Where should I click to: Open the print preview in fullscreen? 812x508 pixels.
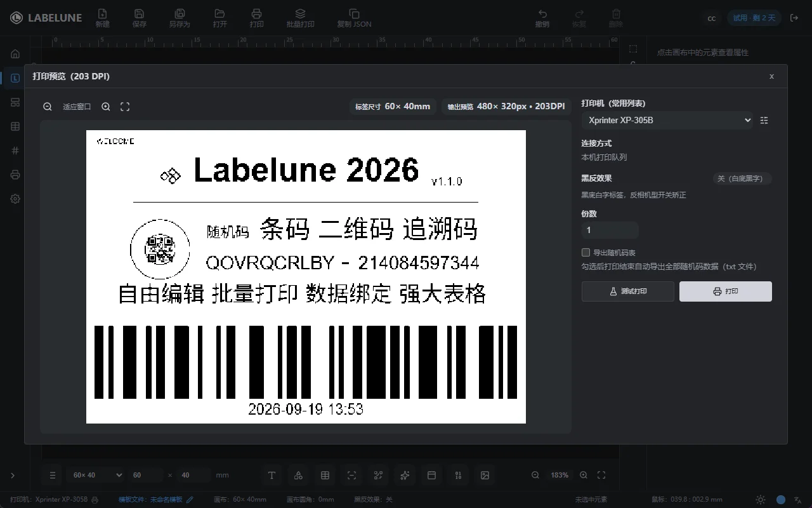click(125, 107)
